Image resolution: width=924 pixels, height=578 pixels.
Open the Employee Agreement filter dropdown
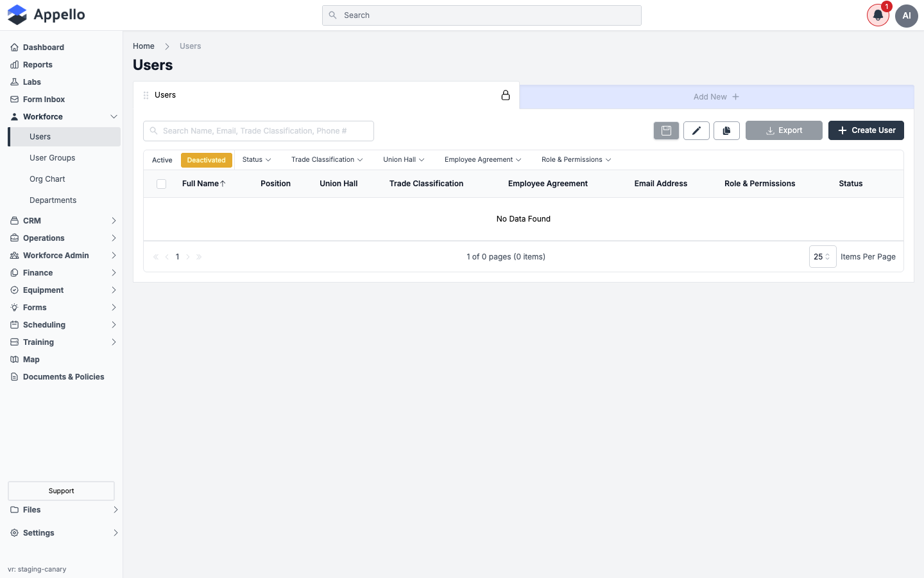click(x=483, y=160)
